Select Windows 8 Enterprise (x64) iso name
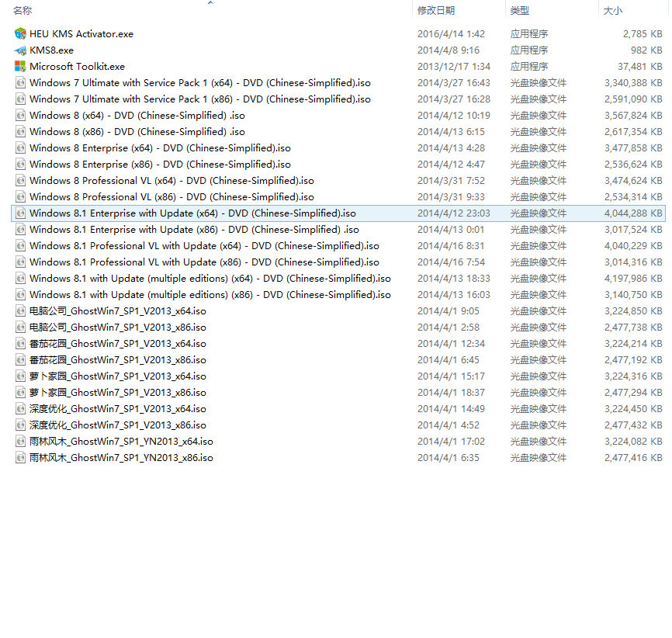The height and width of the screenshot is (638, 672). 161,148
